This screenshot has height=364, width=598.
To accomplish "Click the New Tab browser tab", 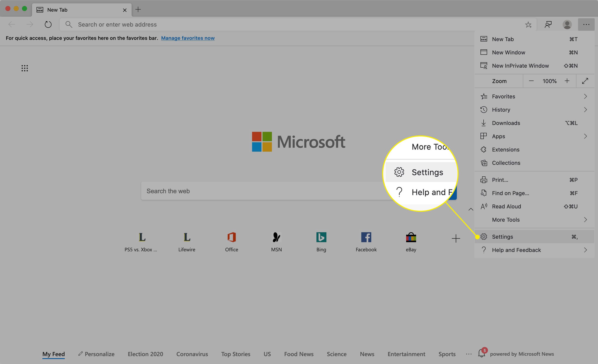I will [x=82, y=10].
